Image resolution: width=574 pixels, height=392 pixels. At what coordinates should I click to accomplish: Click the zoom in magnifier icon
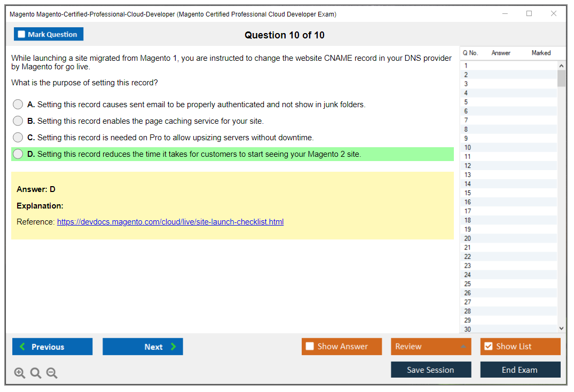click(x=20, y=373)
